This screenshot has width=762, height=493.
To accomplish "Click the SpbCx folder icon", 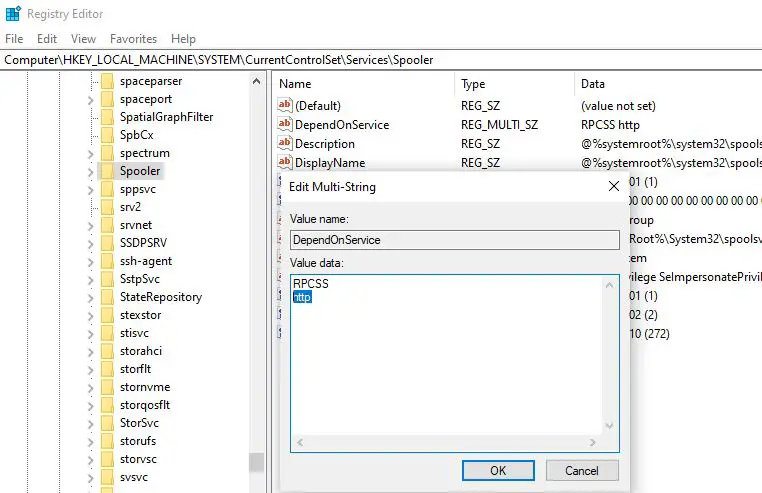I will pyautogui.click(x=107, y=135).
